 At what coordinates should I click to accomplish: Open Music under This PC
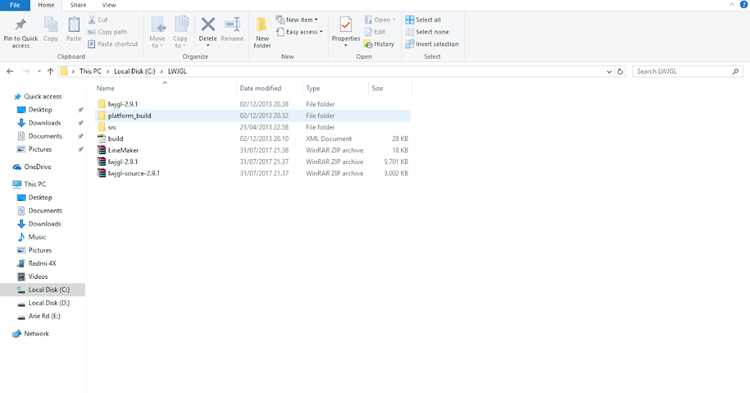click(32, 237)
